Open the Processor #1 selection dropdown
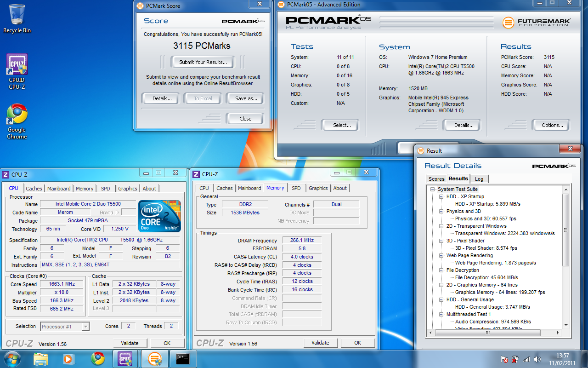This screenshot has width=588, height=368. (x=65, y=327)
